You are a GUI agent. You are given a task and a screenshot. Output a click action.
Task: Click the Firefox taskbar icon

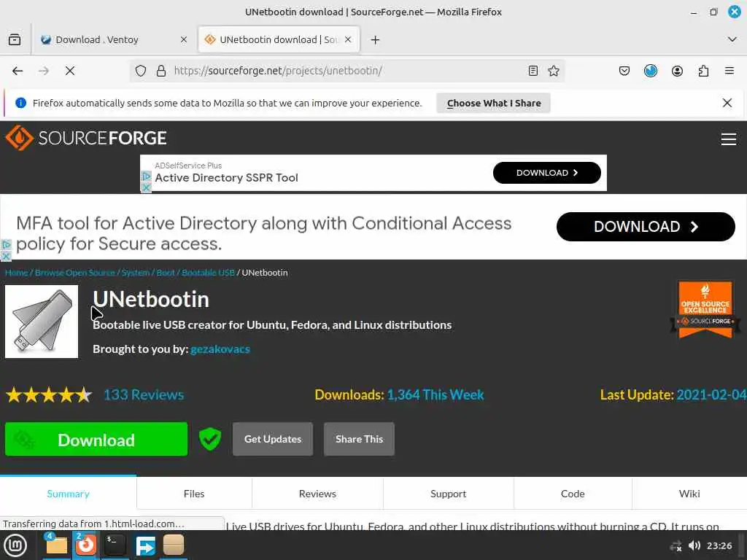pos(86,545)
